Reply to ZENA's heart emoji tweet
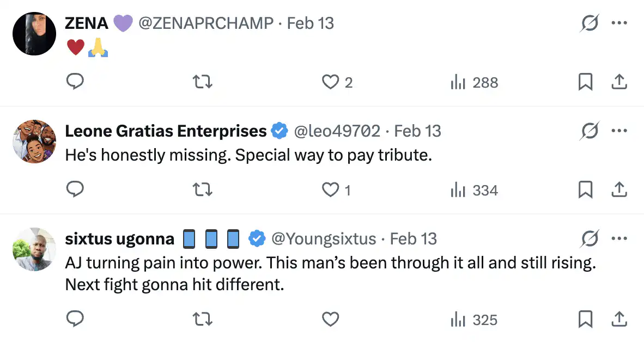644x343 pixels. (x=75, y=82)
